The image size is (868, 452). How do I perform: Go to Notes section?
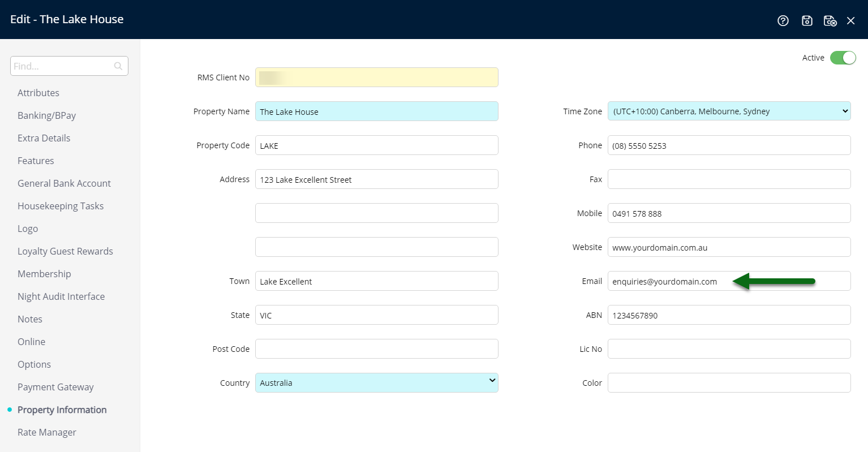(x=30, y=319)
